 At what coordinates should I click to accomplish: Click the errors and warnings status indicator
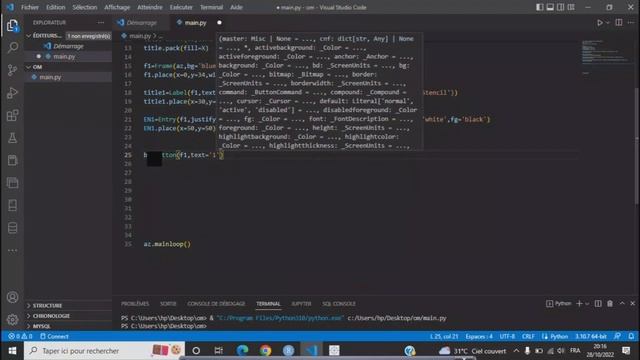20,337
